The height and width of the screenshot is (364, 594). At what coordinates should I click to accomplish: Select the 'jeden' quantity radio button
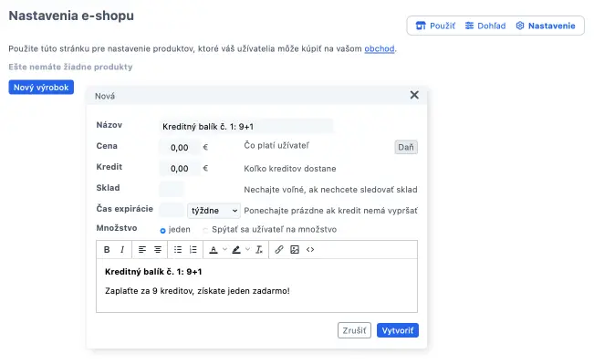[x=163, y=230]
